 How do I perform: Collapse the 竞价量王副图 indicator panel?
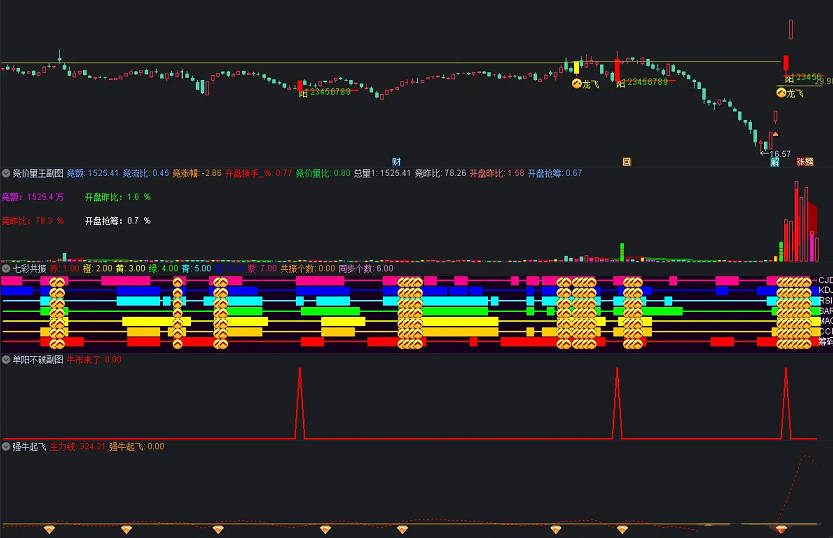pyautogui.click(x=6, y=173)
